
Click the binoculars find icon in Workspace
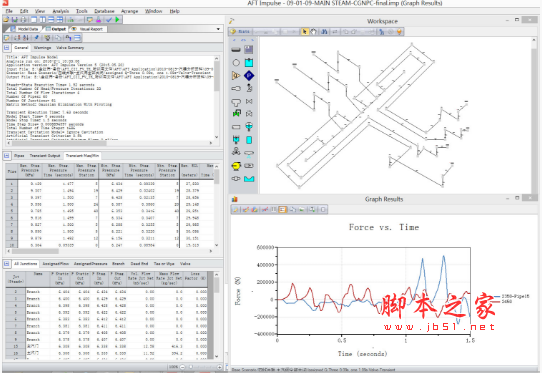[x=324, y=32]
